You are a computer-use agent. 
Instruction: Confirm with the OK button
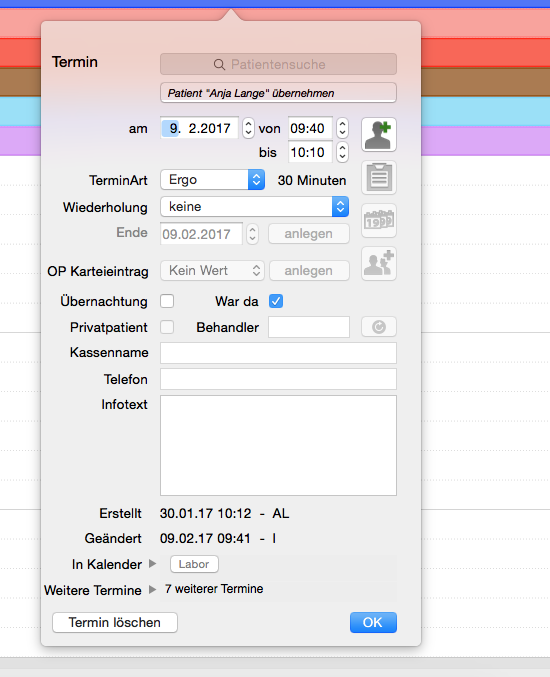[x=373, y=622]
